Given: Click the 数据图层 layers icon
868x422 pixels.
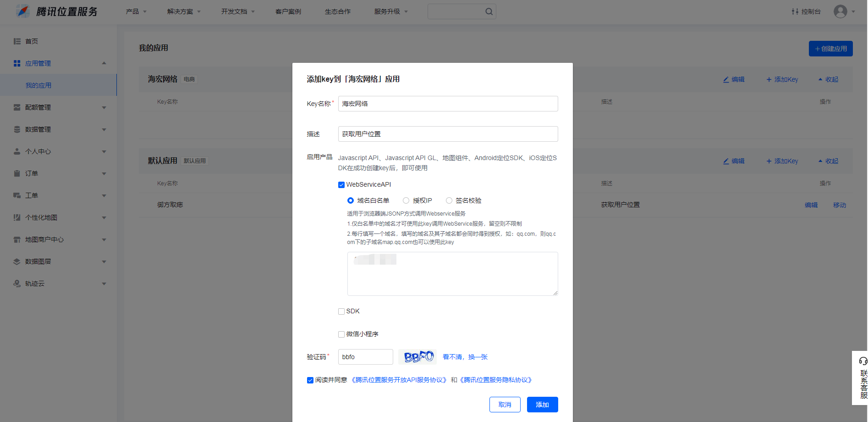Looking at the screenshot, I should (x=17, y=261).
